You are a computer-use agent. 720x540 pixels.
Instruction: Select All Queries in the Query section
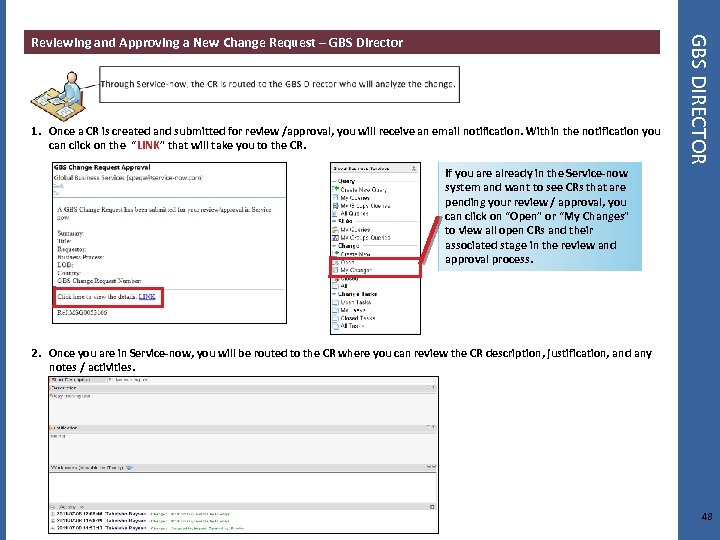point(354,214)
